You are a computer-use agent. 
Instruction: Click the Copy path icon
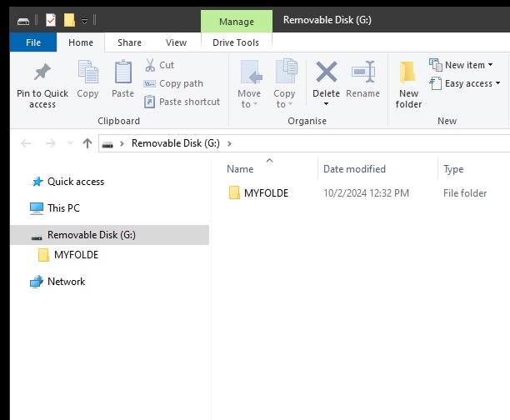pos(150,83)
